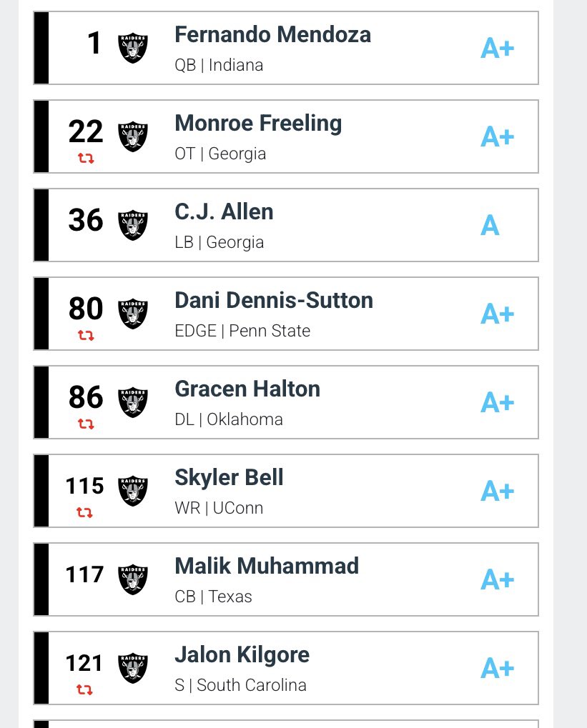The width and height of the screenshot is (587, 728).
Task: Click Raiders logo next to Monroe Freeling
Action: pyautogui.click(x=133, y=136)
